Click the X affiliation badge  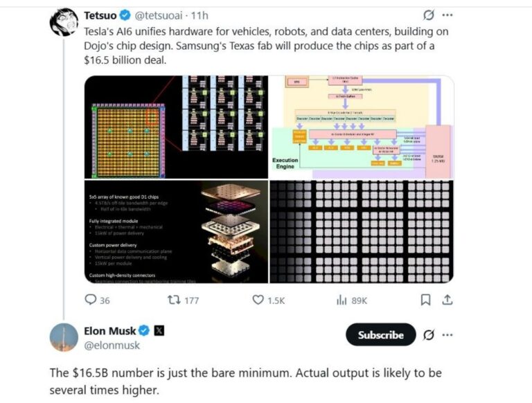coord(159,331)
